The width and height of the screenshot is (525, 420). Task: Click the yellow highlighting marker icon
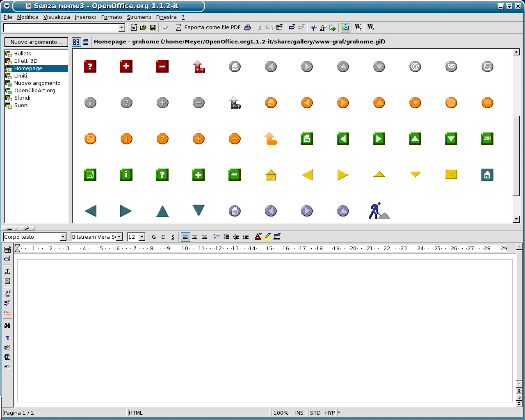pyautogui.click(x=267, y=237)
